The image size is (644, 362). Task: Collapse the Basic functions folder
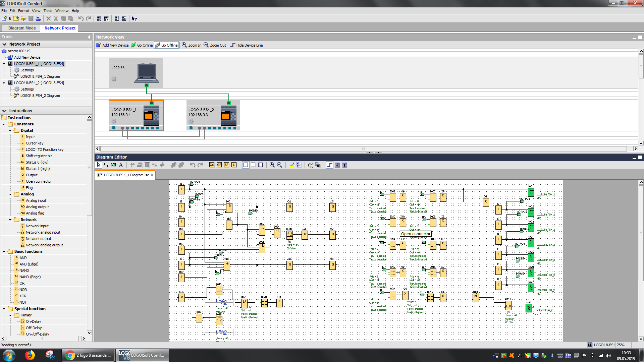(x=4, y=251)
